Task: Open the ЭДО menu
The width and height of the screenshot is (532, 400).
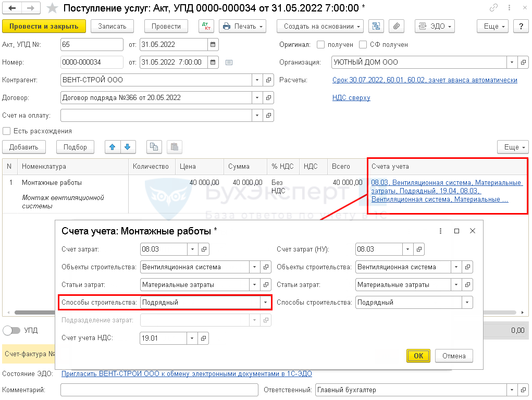Action: (x=435, y=27)
